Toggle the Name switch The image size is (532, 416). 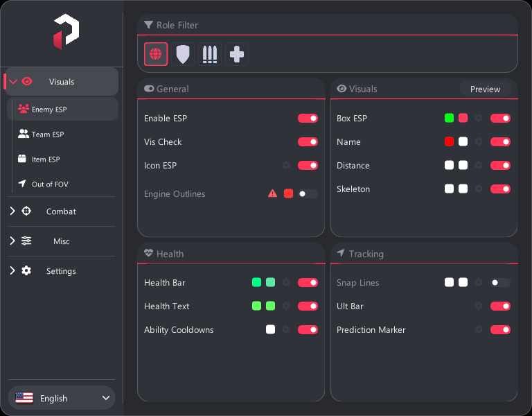tap(500, 141)
